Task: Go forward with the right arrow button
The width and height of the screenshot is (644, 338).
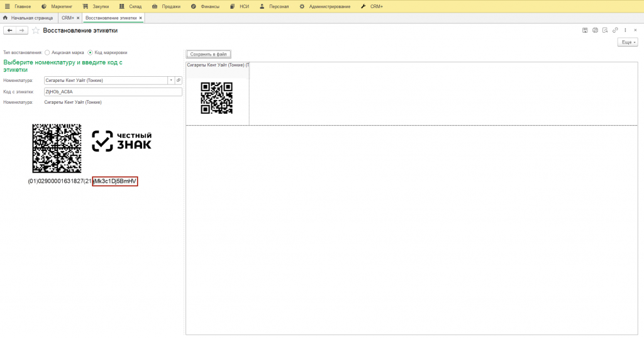Action: coord(22,30)
